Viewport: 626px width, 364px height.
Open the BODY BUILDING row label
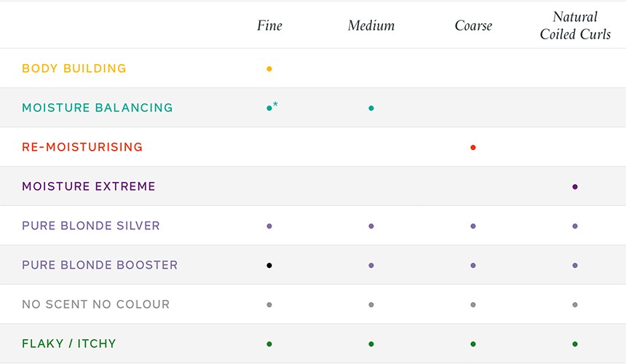(x=74, y=68)
